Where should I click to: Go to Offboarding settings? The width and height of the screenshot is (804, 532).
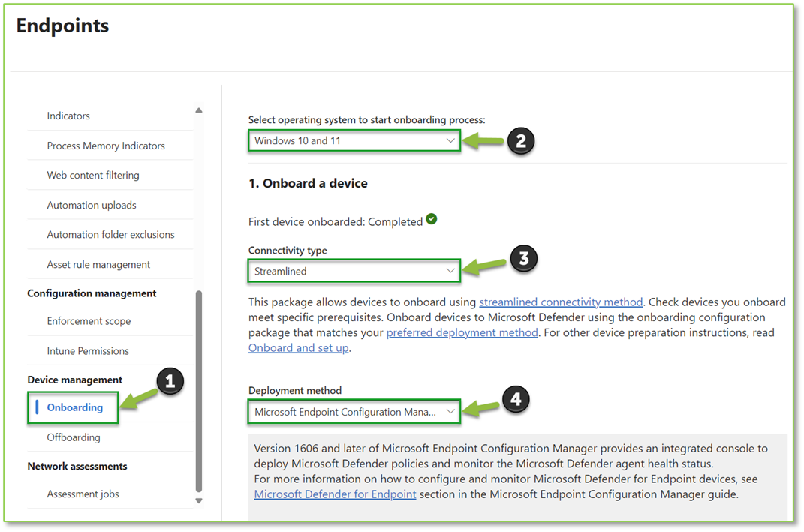[74, 437]
